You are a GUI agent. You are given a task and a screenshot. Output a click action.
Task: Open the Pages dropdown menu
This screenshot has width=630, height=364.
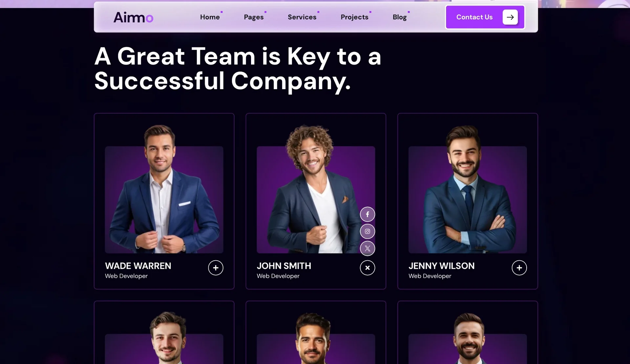click(x=254, y=17)
